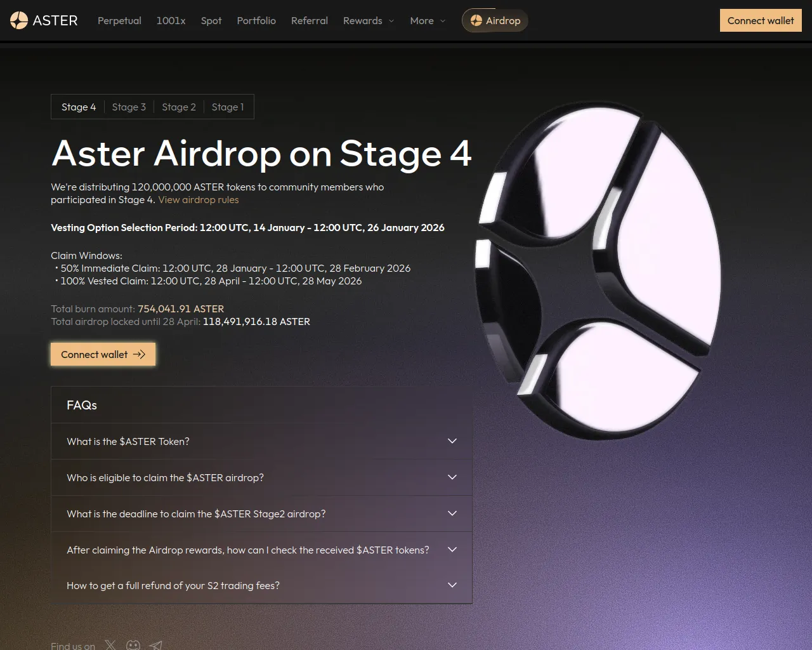Expand the Stage2 airdrop deadline FAQ

261,514
